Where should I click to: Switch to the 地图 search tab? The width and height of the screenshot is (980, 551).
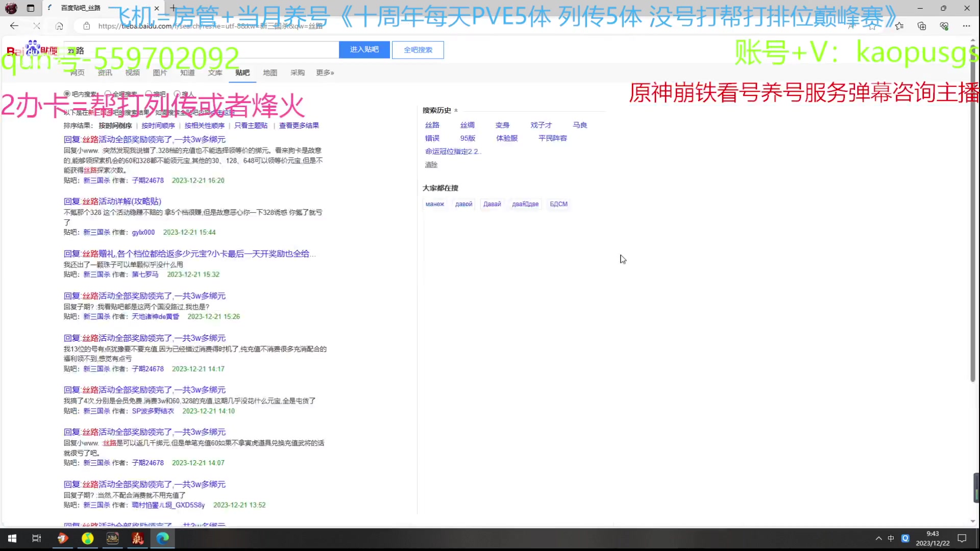(270, 72)
